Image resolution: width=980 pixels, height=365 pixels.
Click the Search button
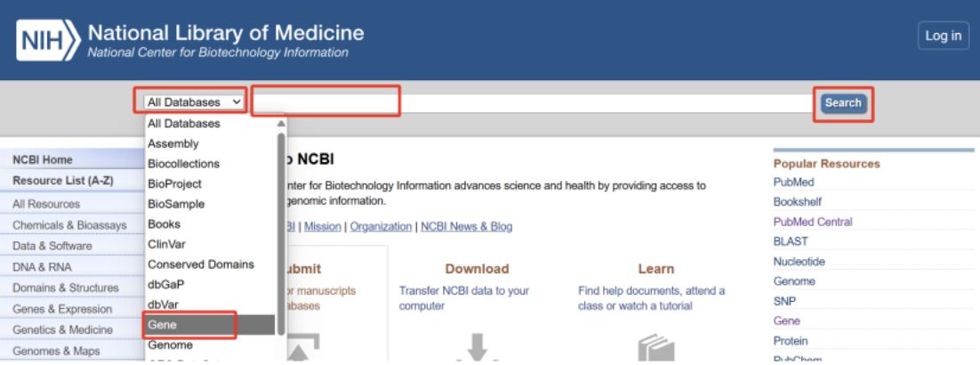coord(842,103)
